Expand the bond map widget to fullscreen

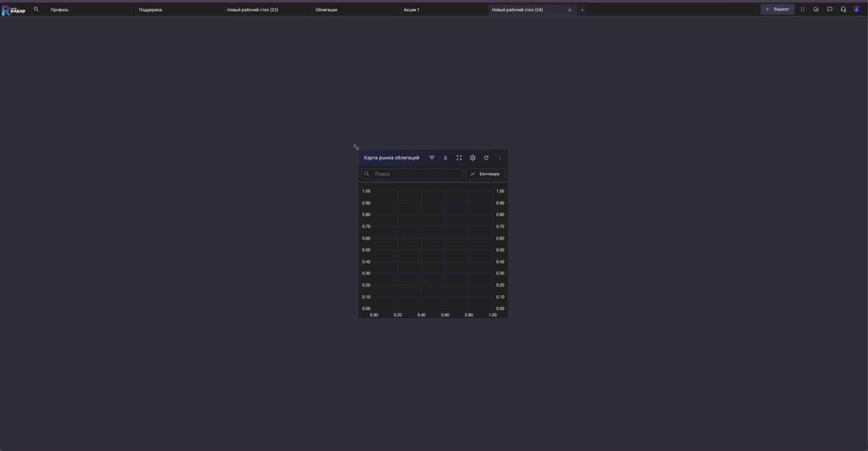pyautogui.click(x=459, y=158)
